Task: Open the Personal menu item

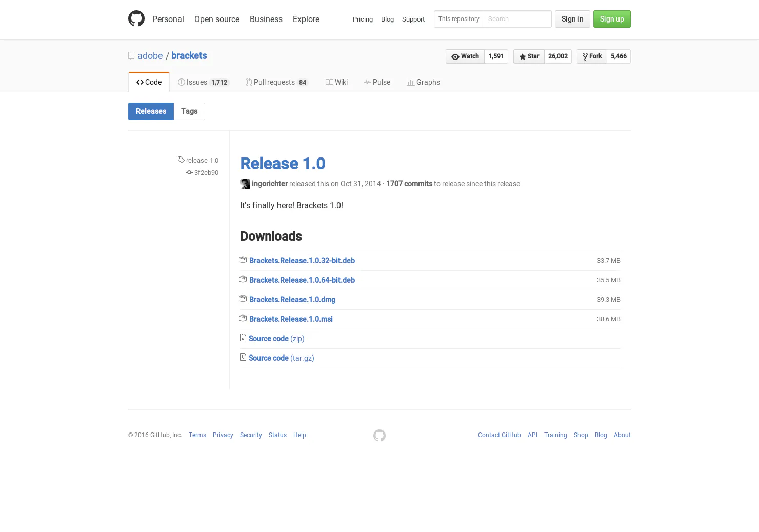Action: pyautogui.click(x=168, y=19)
